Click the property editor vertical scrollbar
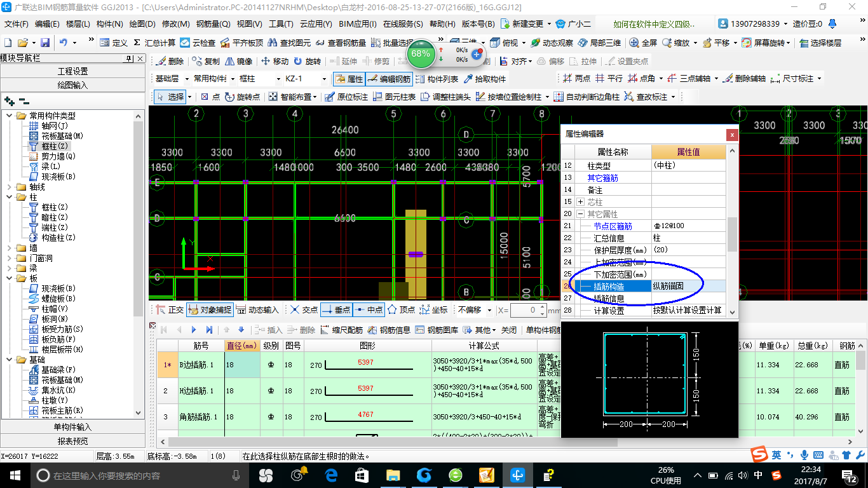 (732, 231)
